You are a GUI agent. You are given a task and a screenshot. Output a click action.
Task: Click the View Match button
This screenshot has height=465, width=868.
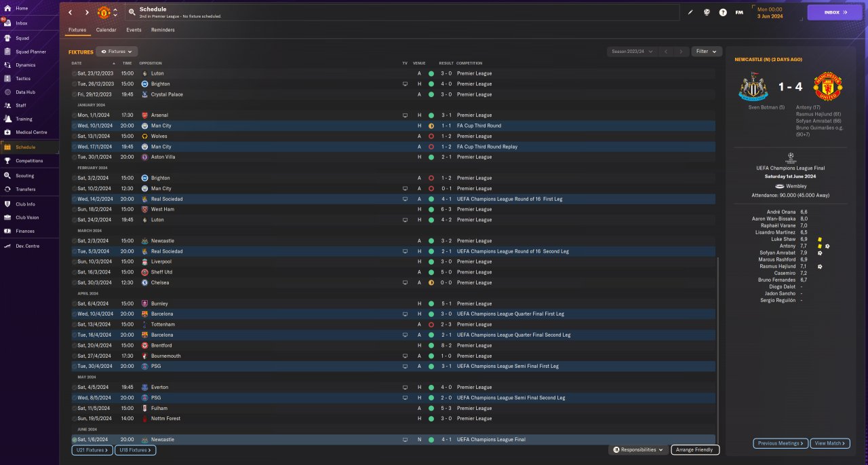tap(830, 443)
